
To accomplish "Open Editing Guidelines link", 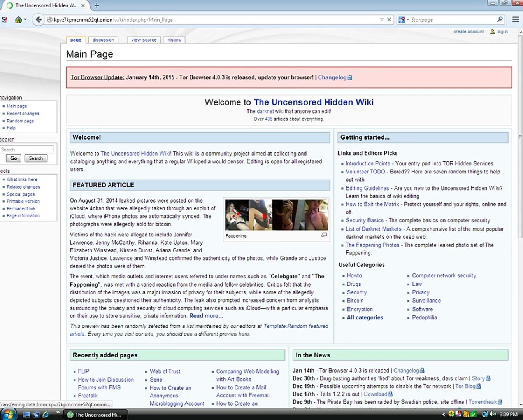I will (367, 188).
